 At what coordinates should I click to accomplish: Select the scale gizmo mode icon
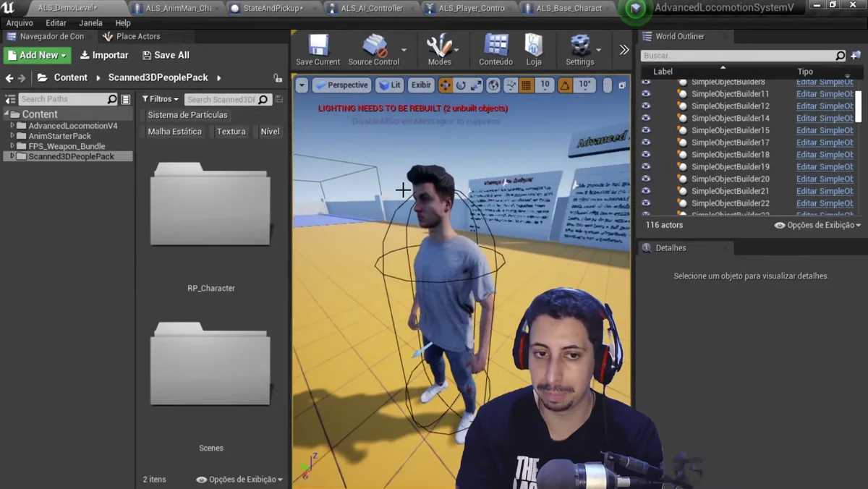(476, 85)
